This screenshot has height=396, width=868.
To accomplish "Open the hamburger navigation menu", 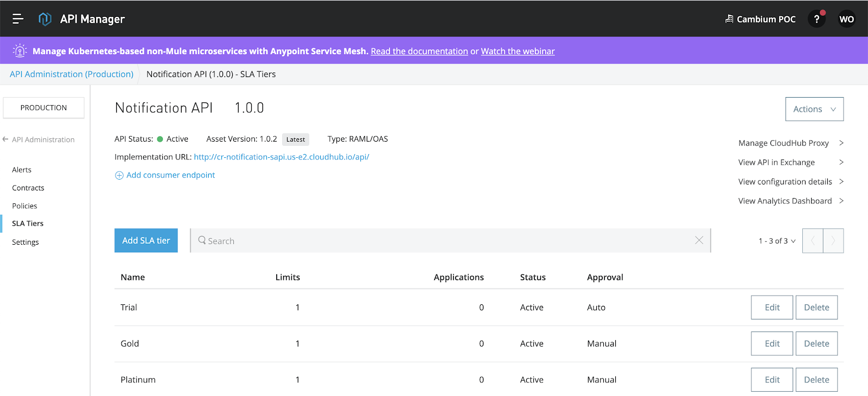I will 18,19.
